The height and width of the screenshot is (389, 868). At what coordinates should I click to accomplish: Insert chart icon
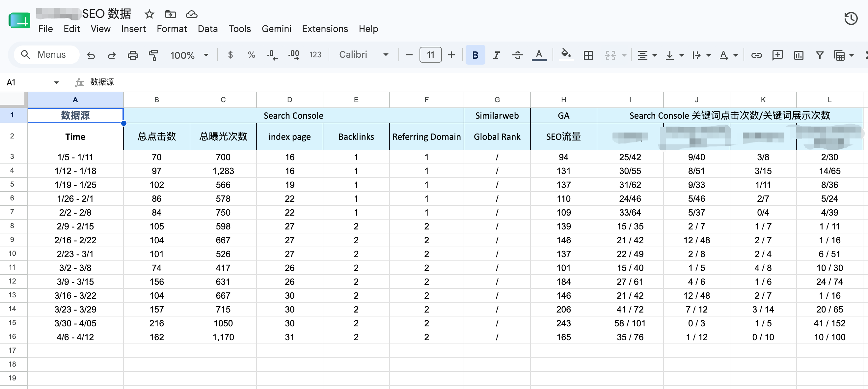tap(799, 55)
